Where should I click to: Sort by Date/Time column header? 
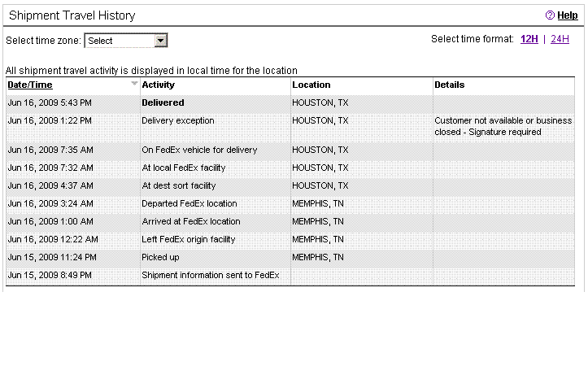(30, 85)
